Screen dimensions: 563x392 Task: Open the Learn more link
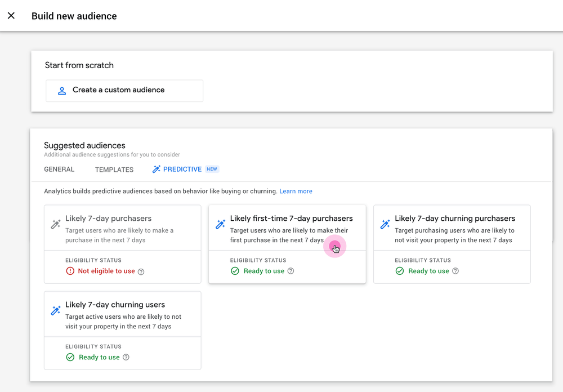pyautogui.click(x=296, y=191)
